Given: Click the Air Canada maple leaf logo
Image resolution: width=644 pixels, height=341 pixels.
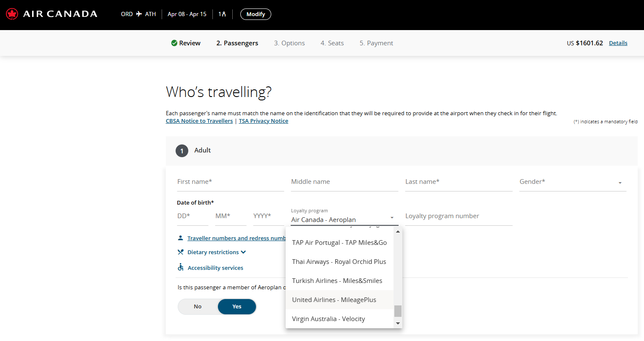Looking at the screenshot, I should pos(12,14).
